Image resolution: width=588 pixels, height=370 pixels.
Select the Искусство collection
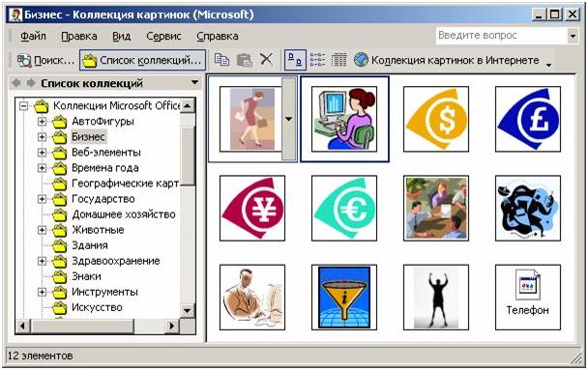coord(97,307)
